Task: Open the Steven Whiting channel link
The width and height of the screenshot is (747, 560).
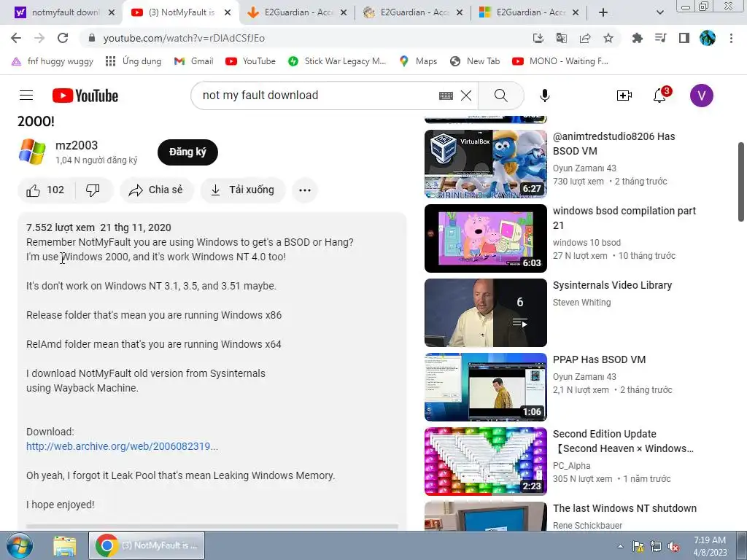Action: pyautogui.click(x=581, y=303)
